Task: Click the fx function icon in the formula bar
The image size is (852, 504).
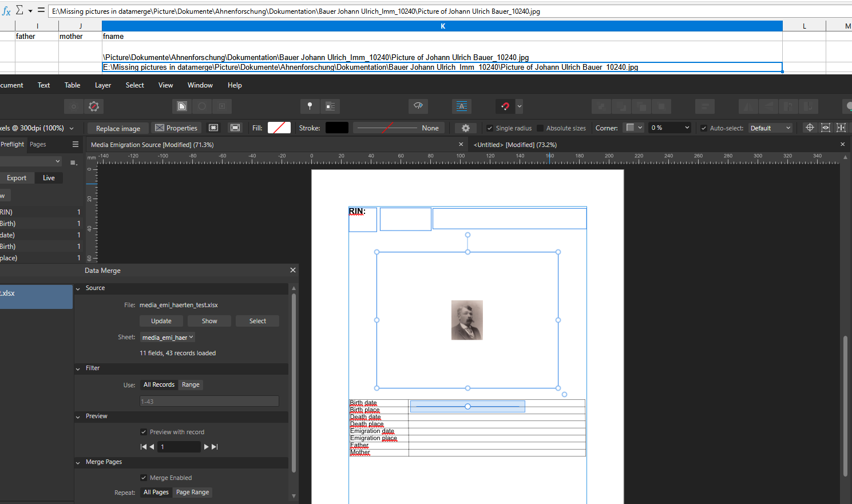Action: 6,11
